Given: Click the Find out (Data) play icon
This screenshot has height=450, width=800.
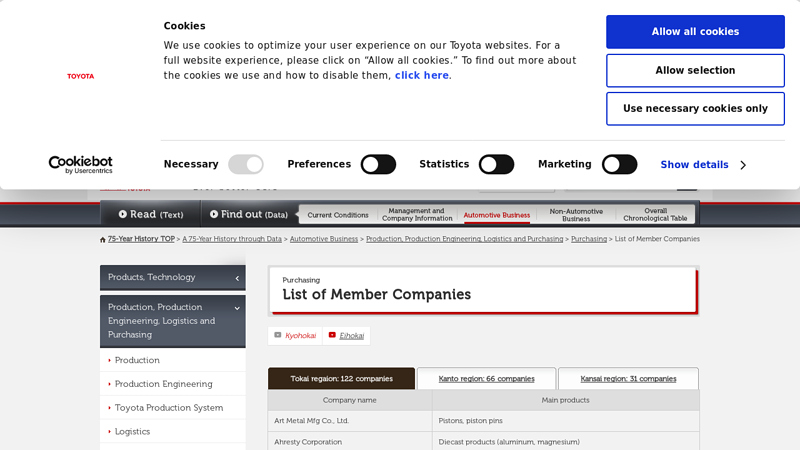Looking at the screenshot, I should click(x=214, y=214).
